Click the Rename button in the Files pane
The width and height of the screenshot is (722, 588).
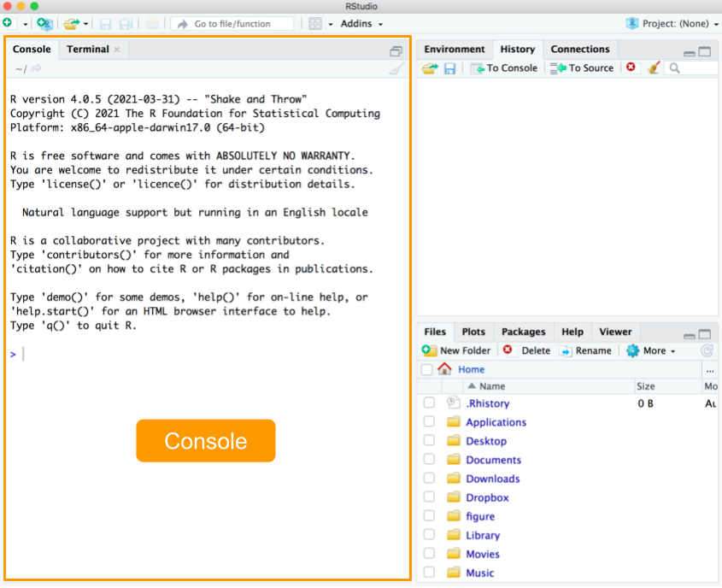(585, 351)
